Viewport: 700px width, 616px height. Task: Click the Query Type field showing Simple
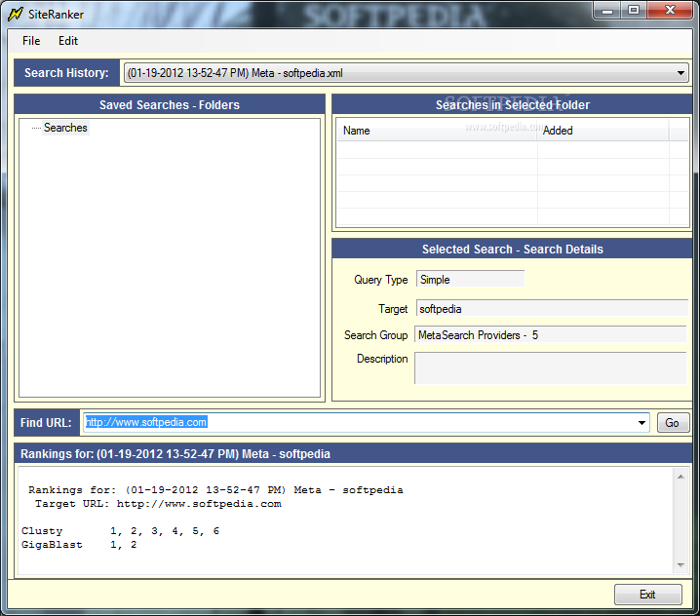(x=470, y=280)
